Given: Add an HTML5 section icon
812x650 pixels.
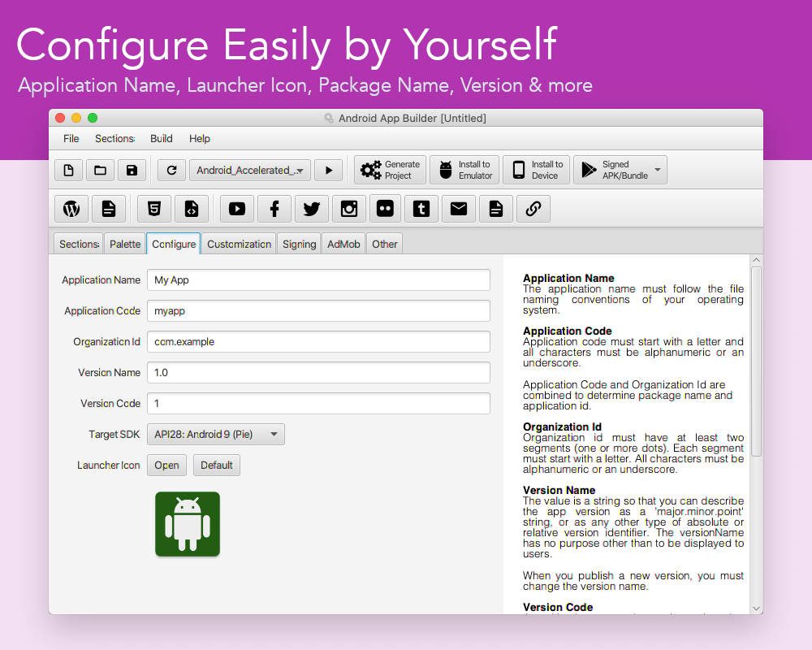Looking at the screenshot, I should pos(154,209).
